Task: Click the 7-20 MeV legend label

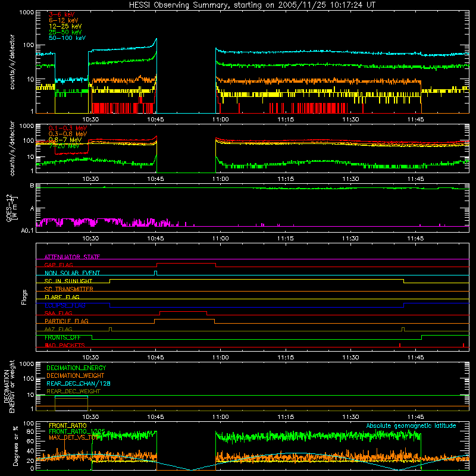Action: [x=64, y=146]
